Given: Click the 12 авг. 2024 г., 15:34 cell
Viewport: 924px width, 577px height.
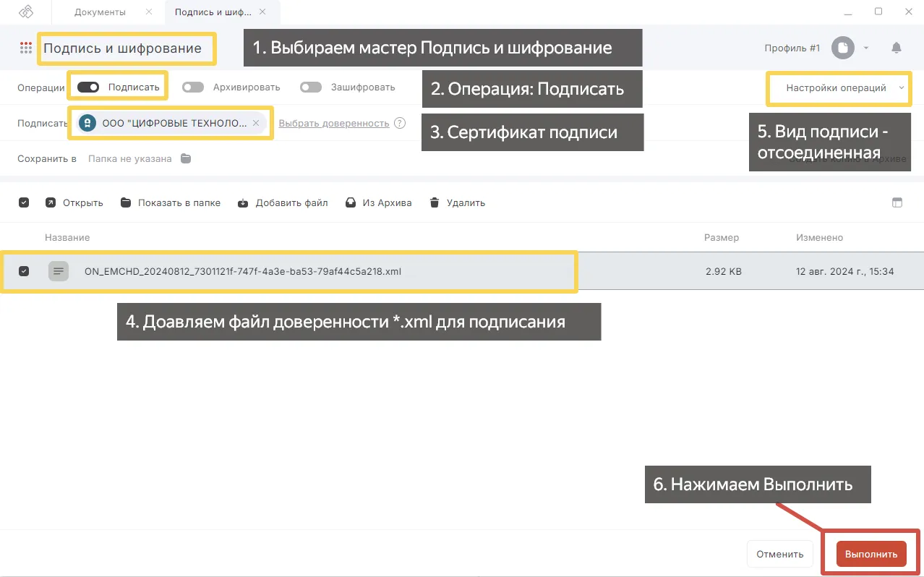Looking at the screenshot, I should point(845,271).
